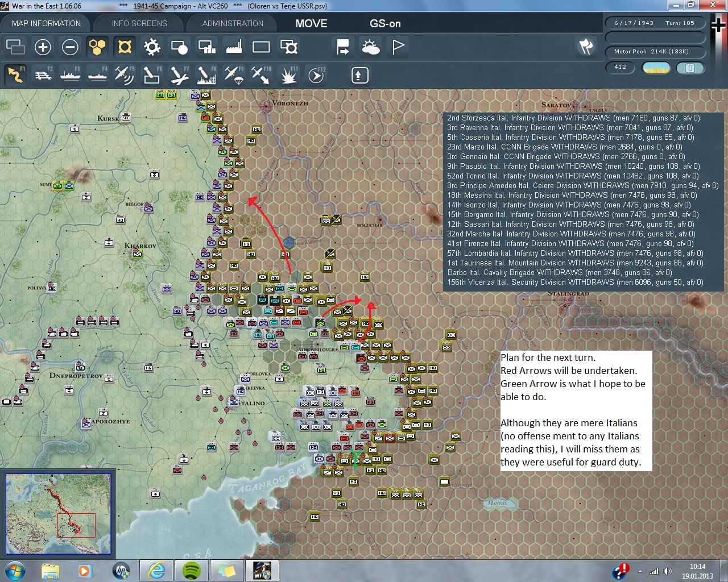The height and width of the screenshot is (582, 728).
Task: Open the MAP INFORMATION tab
Action: tap(46, 23)
